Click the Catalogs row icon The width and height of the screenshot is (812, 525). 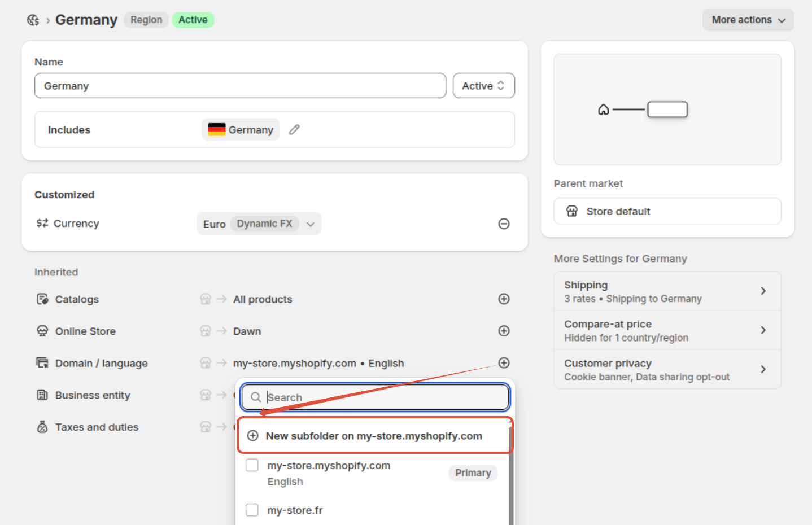42,299
